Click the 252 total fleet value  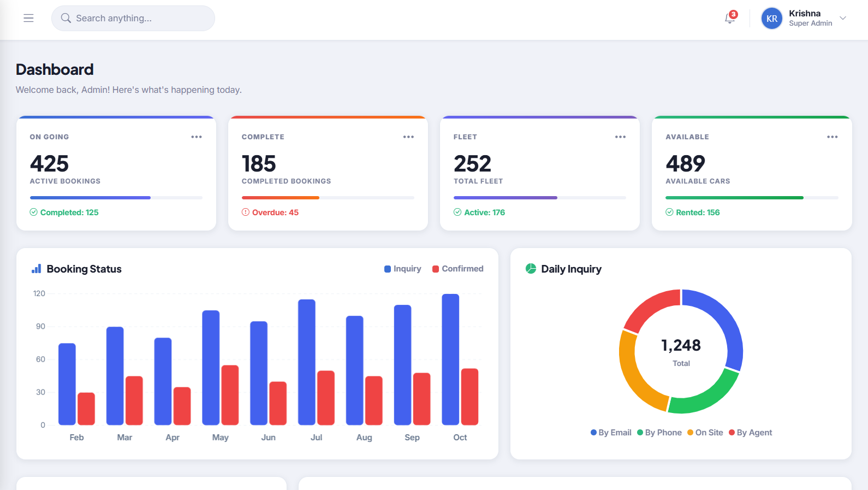[x=473, y=163]
